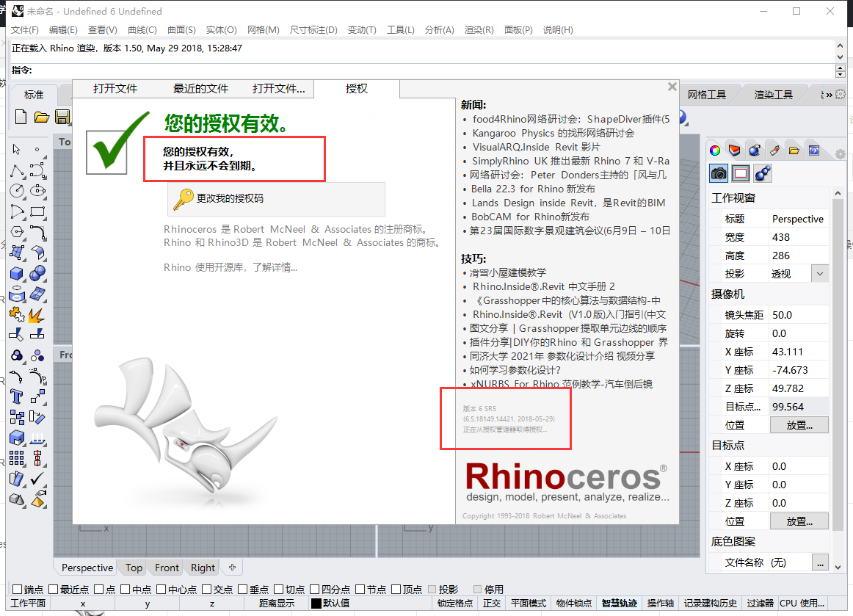Save the model with the floppy disk icon
The image size is (853, 616).
point(62,117)
